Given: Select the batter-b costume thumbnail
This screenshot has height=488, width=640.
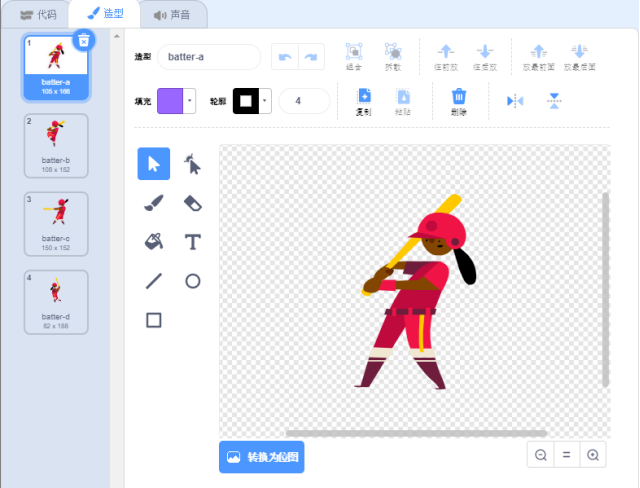Looking at the screenshot, I should [x=56, y=146].
